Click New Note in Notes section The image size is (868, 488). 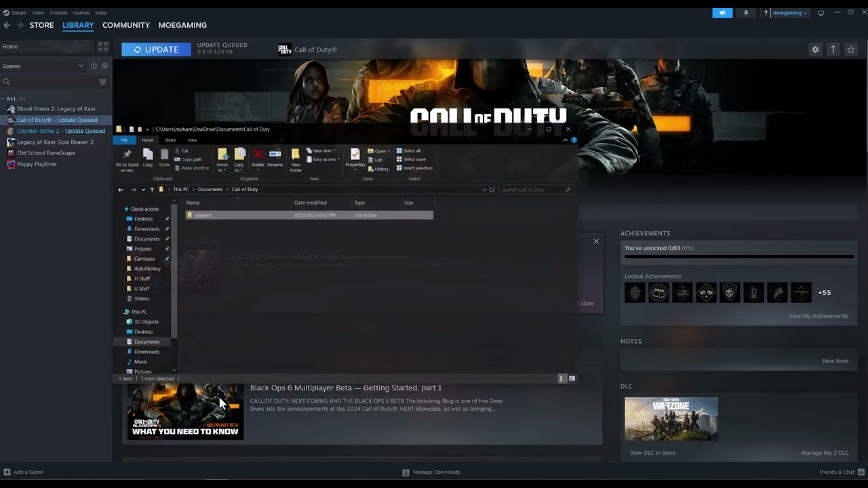coord(835,361)
